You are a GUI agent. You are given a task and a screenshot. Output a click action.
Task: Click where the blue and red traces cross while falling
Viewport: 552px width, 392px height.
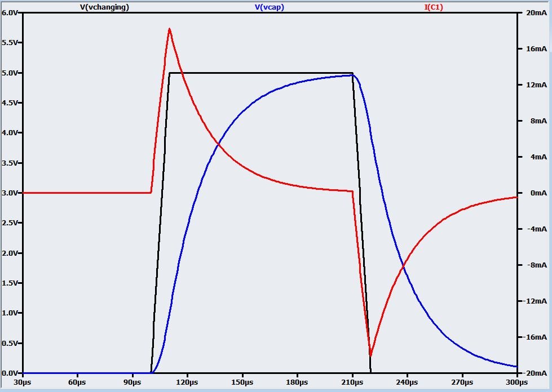click(x=403, y=265)
